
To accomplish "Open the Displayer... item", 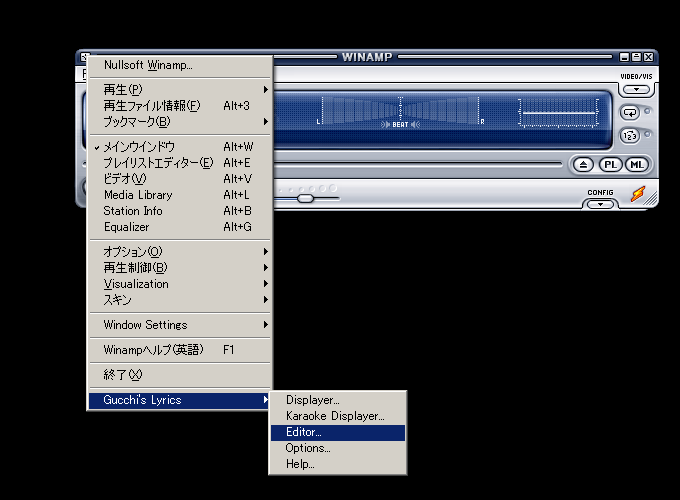I will [338, 400].
